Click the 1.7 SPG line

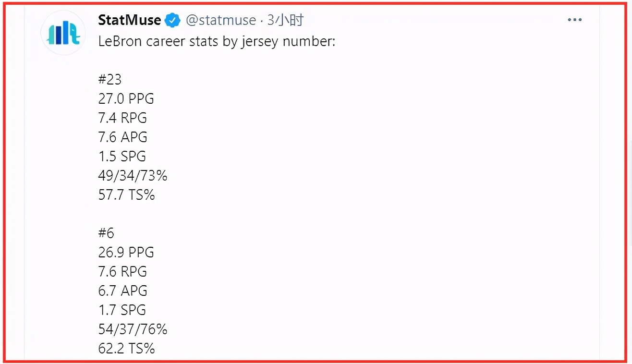[x=122, y=310]
